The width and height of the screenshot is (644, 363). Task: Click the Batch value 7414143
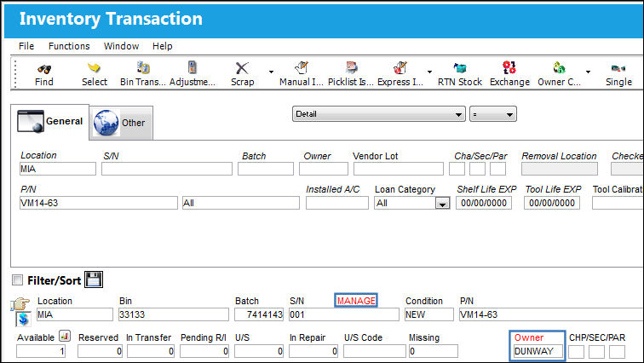coord(259,314)
